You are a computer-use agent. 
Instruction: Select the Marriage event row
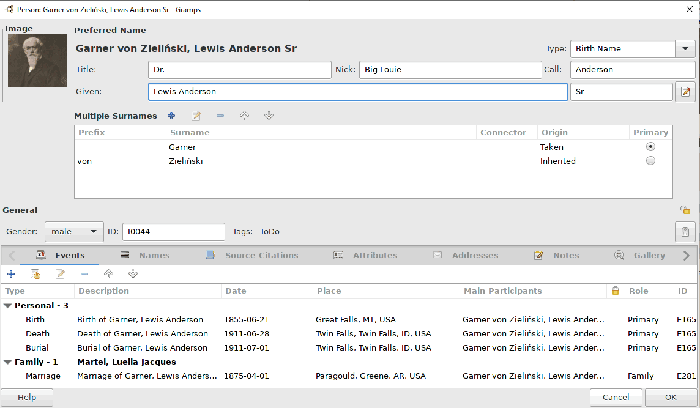click(x=348, y=376)
